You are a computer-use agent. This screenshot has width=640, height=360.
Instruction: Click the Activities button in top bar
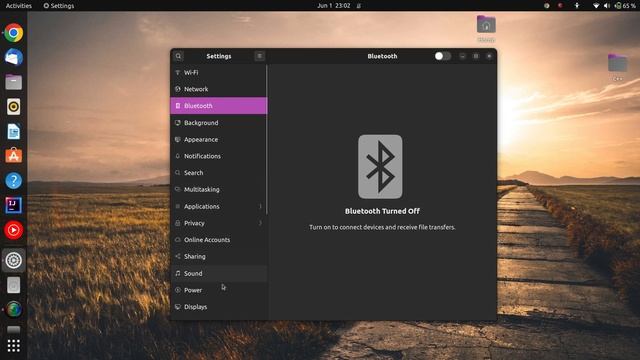point(18,6)
